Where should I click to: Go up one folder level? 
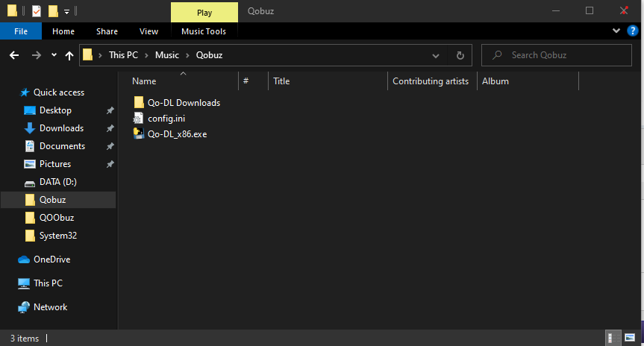(69, 55)
